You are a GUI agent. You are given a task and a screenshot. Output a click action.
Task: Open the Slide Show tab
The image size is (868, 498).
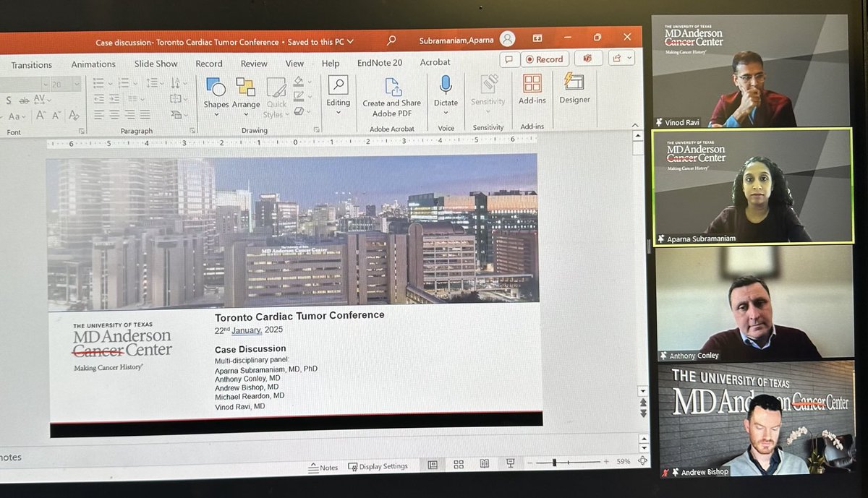(x=156, y=64)
